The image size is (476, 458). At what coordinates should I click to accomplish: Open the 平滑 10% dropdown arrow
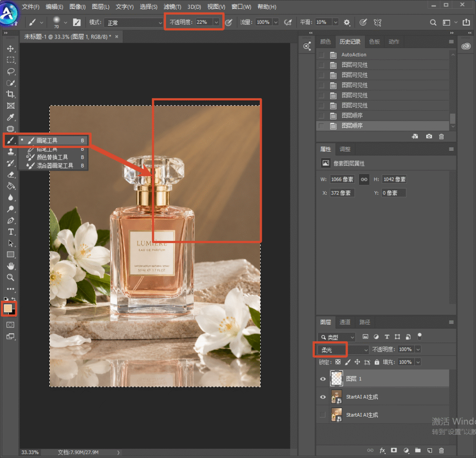336,22
